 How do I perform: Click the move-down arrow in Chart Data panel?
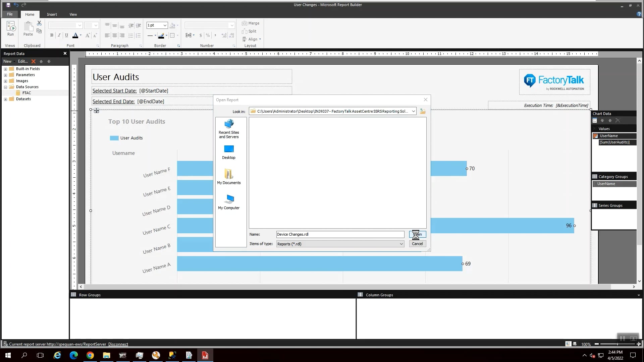(x=603, y=121)
